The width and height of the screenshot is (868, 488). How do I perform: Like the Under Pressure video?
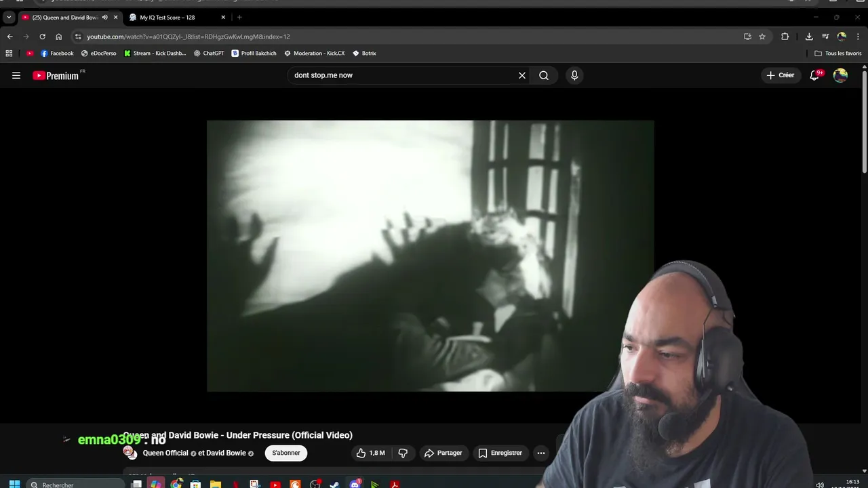371,453
